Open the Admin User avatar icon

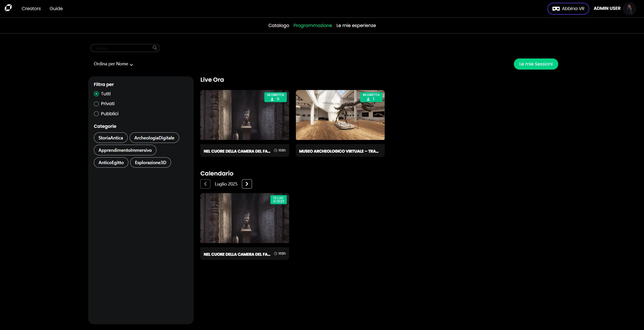pyautogui.click(x=630, y=9)
